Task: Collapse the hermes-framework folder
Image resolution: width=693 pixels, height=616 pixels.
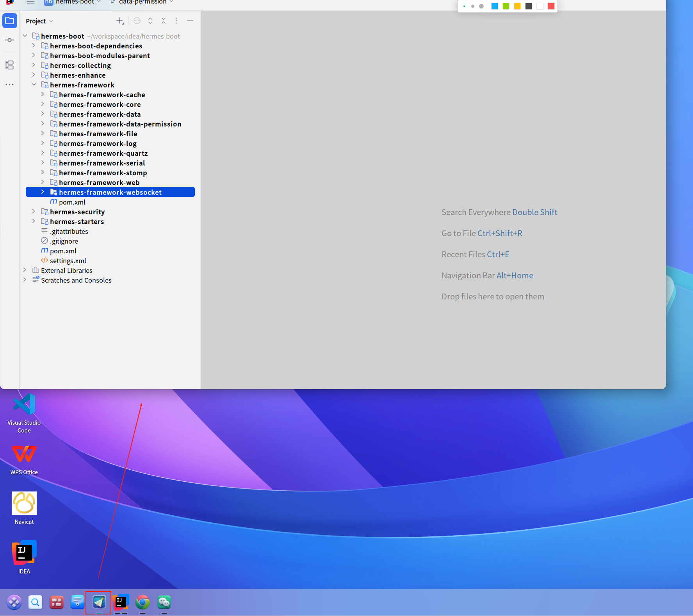Action: tap(34, 85)
